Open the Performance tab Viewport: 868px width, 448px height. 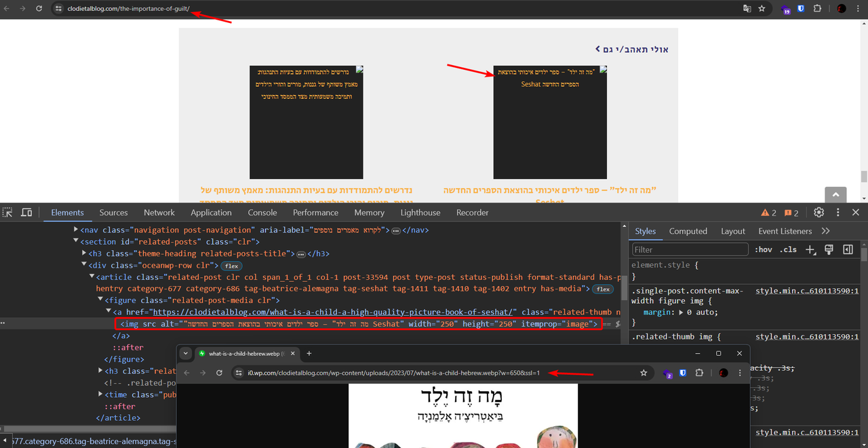316,212
